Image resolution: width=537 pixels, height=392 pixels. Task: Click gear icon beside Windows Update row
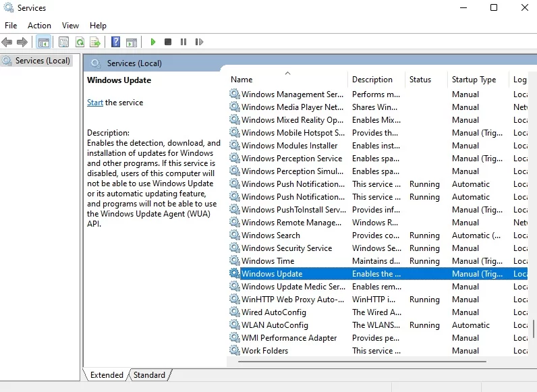[x=235, y=273]
